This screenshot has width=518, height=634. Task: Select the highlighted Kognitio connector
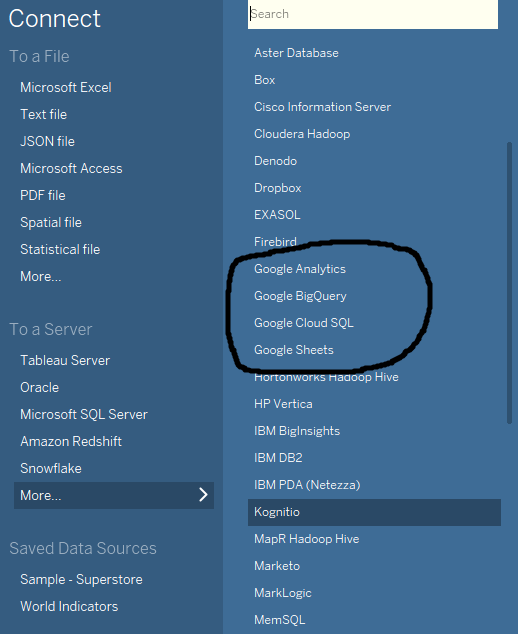point(374,512)
